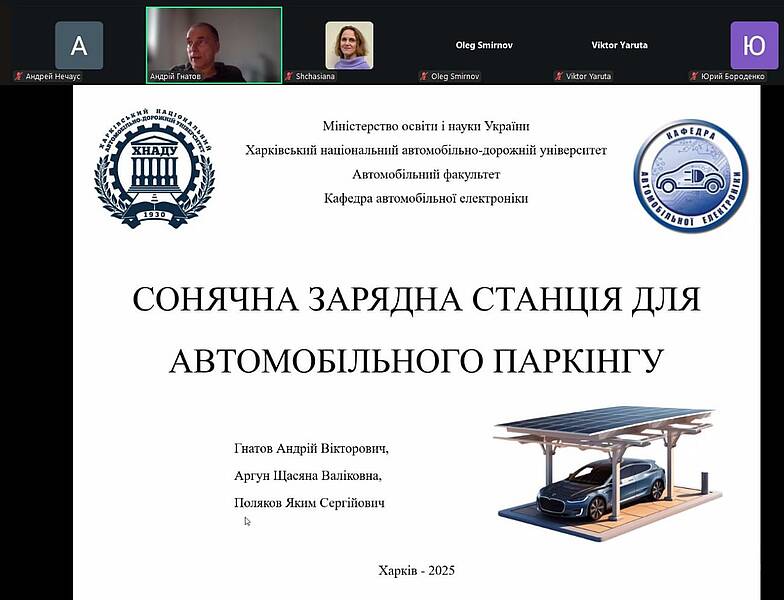Click 'Міністерство освіти і науки України' header text
784x600 pixels.
pos(426,126)
